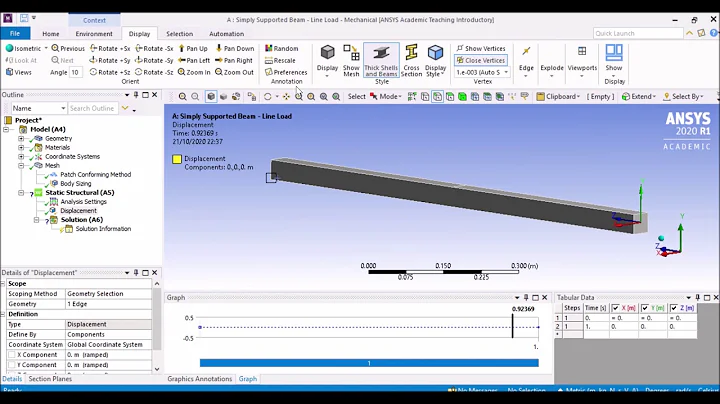
Task: Switch to the Environment ribbon tab
Action: click(94, 34)
